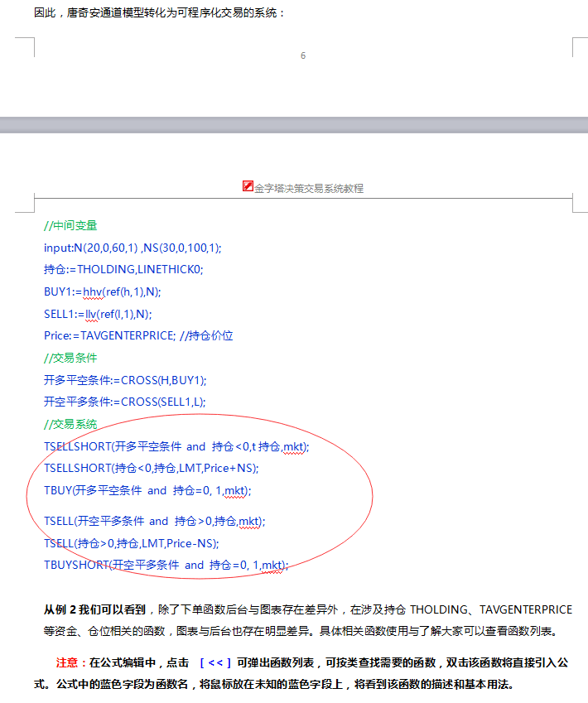Click the line '持仓:=THOLDING,LINETHICK0;'
This screenshot has width=588, height=703.
(x=123, y=269)
